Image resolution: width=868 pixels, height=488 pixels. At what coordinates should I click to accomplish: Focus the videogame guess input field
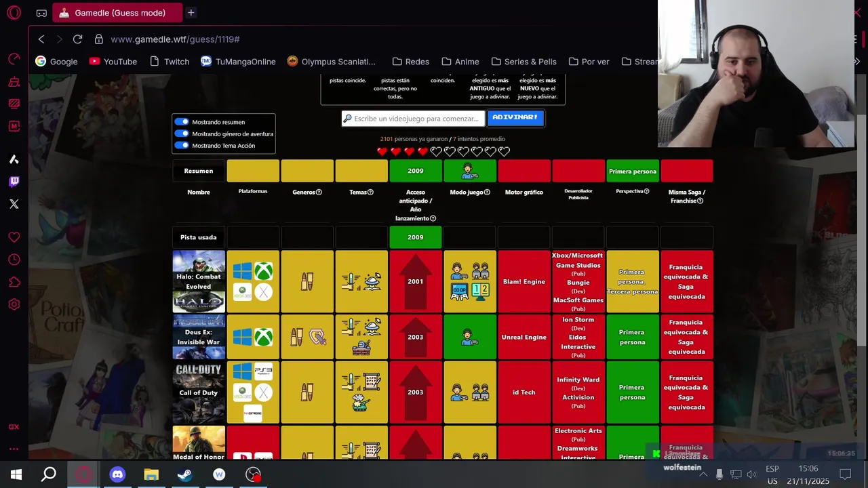413,119
